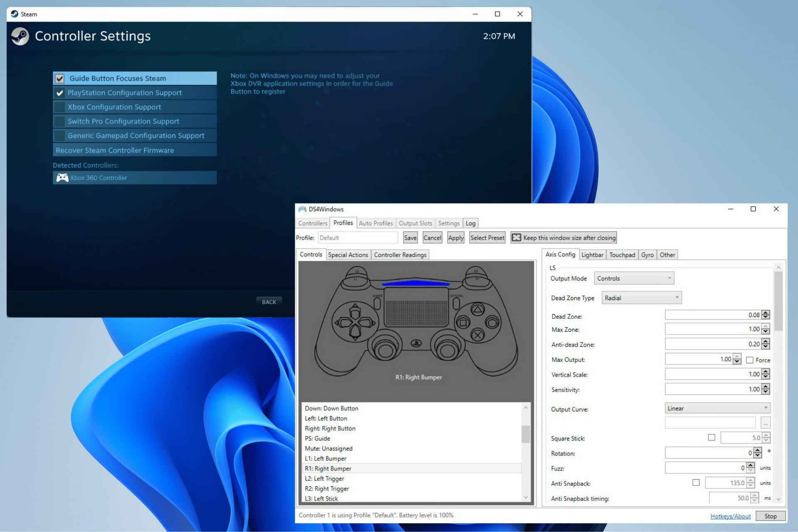Screen dimensions: 798x532
Task: Check the Force checkbox next to Max Output
Action: (x=750, y=360)
